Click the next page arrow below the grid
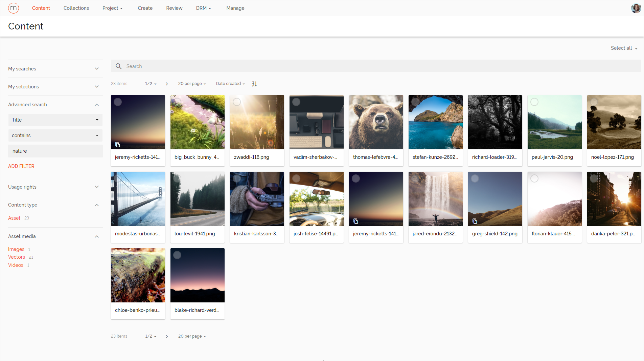644x361 pixels. coord(166,336)
